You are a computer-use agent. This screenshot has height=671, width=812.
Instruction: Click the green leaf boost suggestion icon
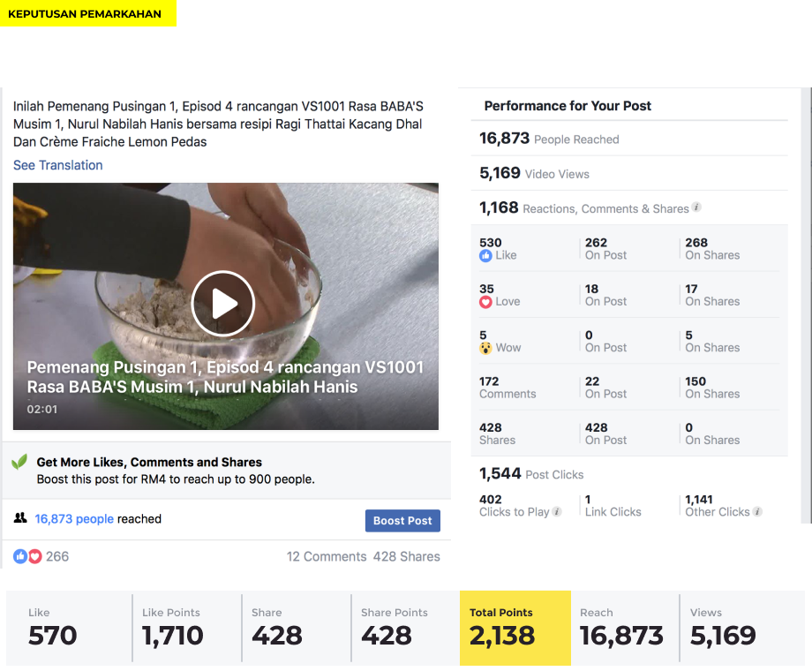point(19,461)
